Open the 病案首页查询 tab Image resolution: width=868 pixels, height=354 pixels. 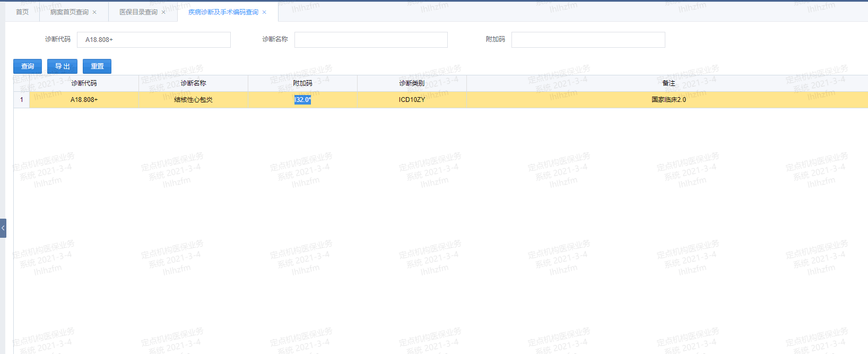click(70, 12)
